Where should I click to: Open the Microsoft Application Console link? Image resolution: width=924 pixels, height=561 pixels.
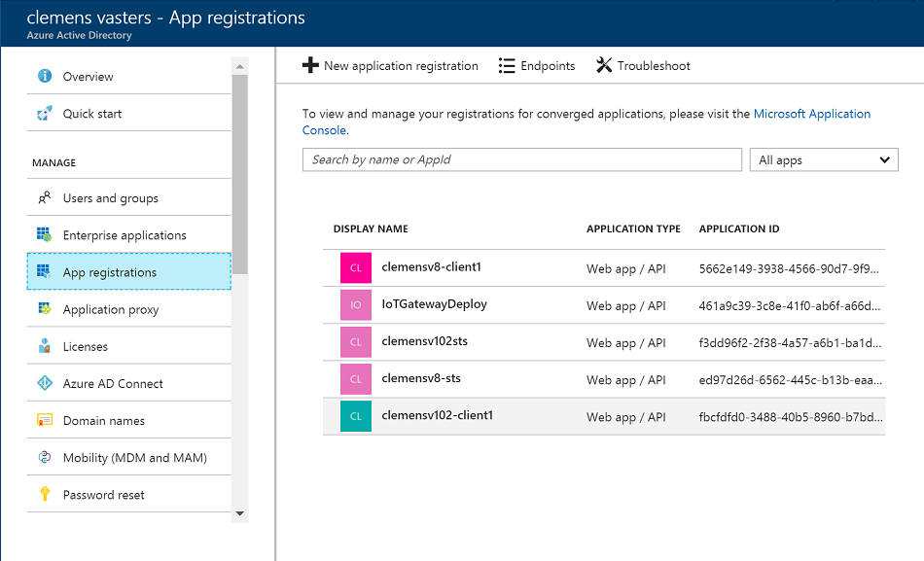586,122
